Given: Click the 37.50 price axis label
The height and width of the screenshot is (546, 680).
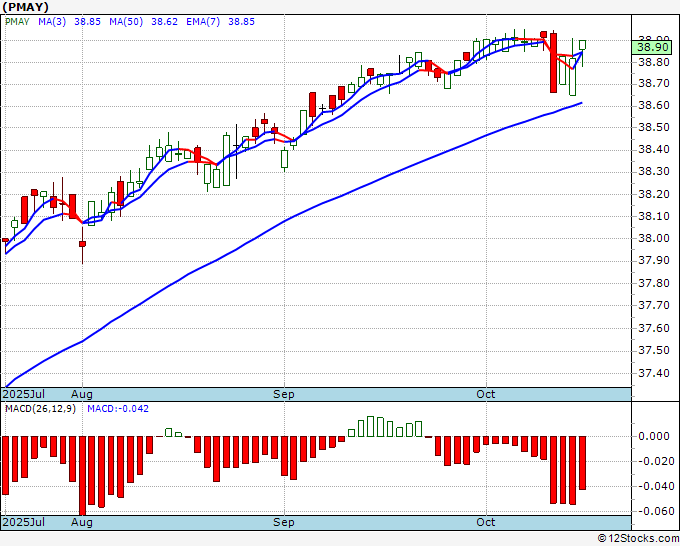Looking at the screenshot, I should coord(654,350).
